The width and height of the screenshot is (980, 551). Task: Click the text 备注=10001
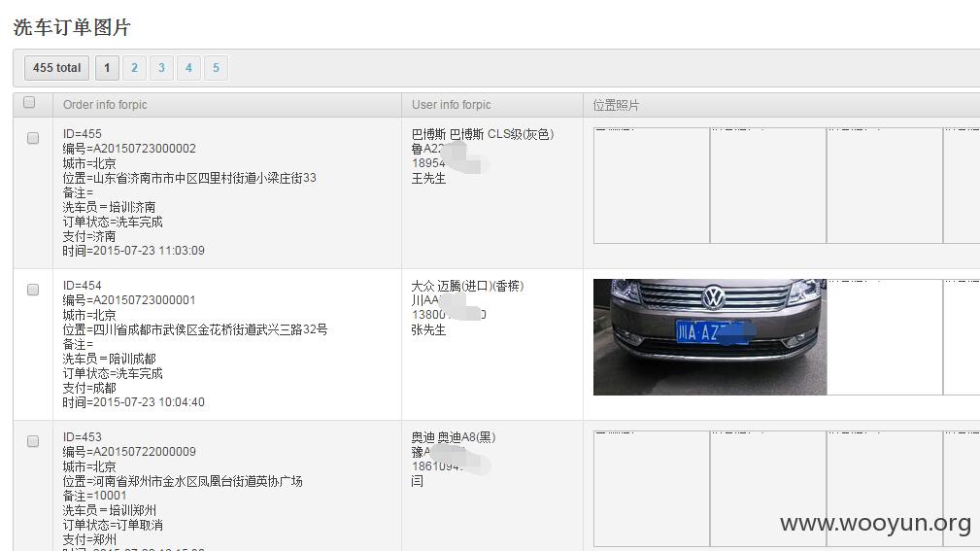[94, 496]
